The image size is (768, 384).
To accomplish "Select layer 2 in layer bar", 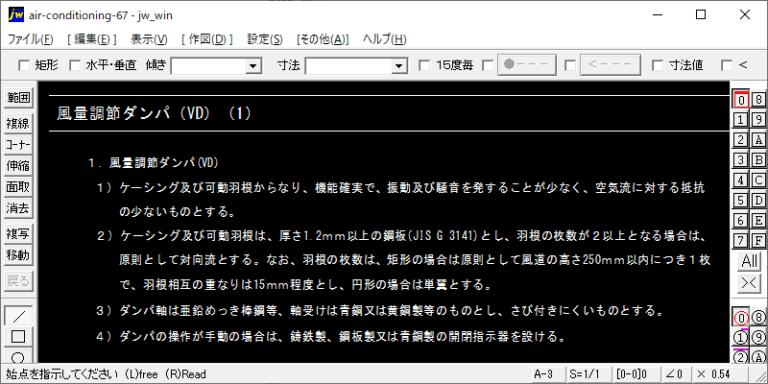I will (x=741, y=140).
